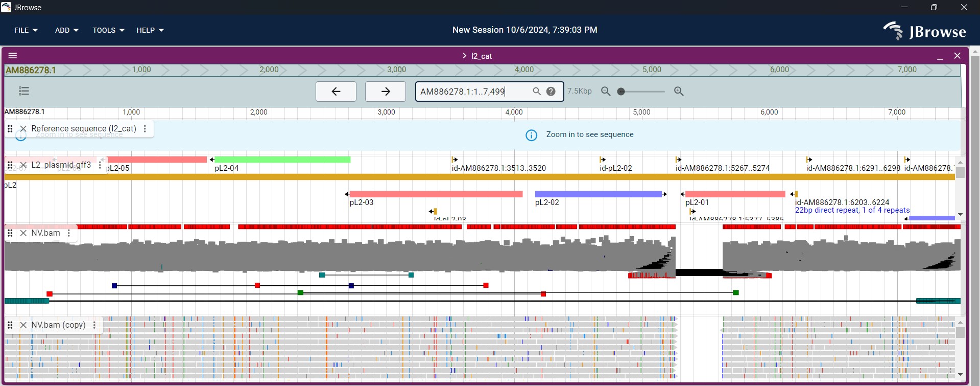Open the FILE dropdown menu
This screenshot has height=386, width=980.
coord(26,30)
